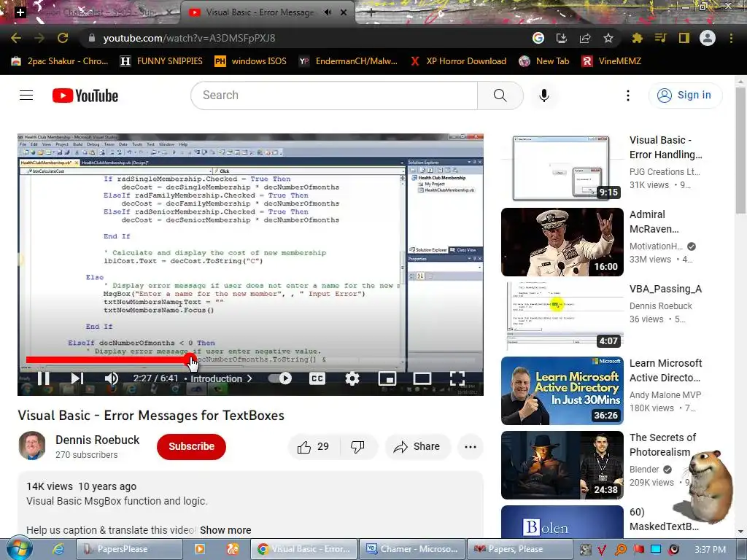Open the YouTube hamburger guide menu
Image resolution: width=747 pixels, height=560 pixels.
[26, 96]
